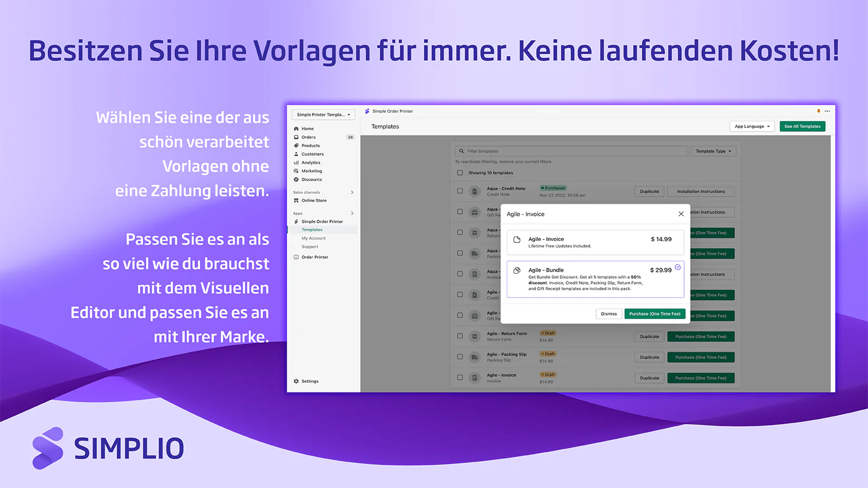
Task: Click the receipt icon of the bottom Agile - Invoice row
Action: pos(475,378)
